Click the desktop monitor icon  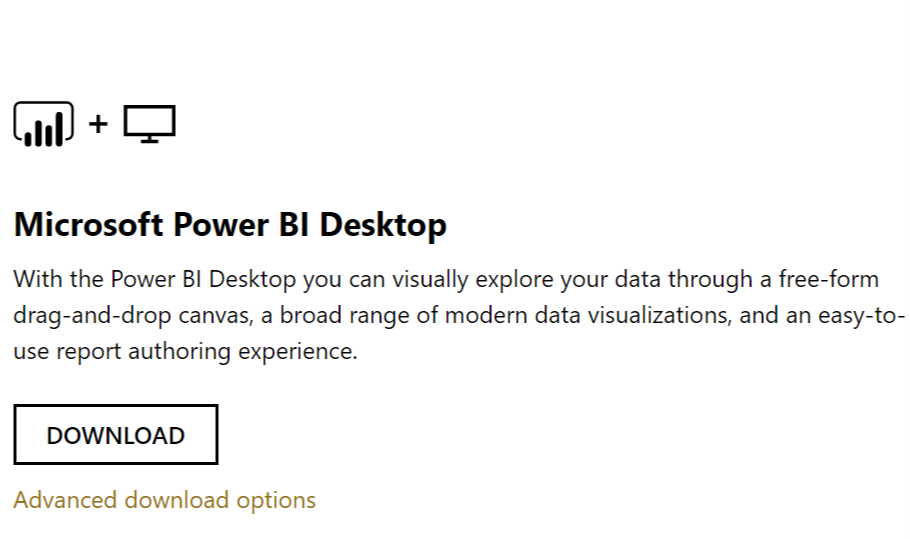[149, 124]
